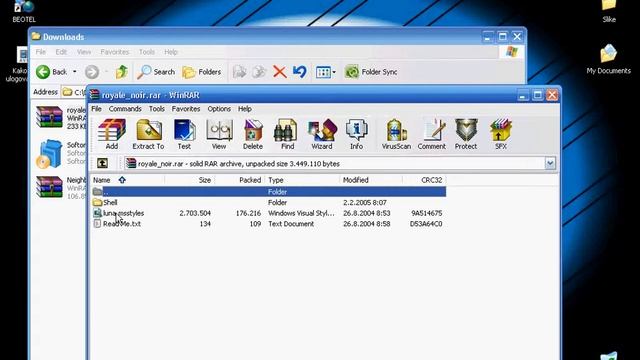Sort by the Modified column header
Image resolution: width=640 pixels, height=360 pixels.
point(371,180)
